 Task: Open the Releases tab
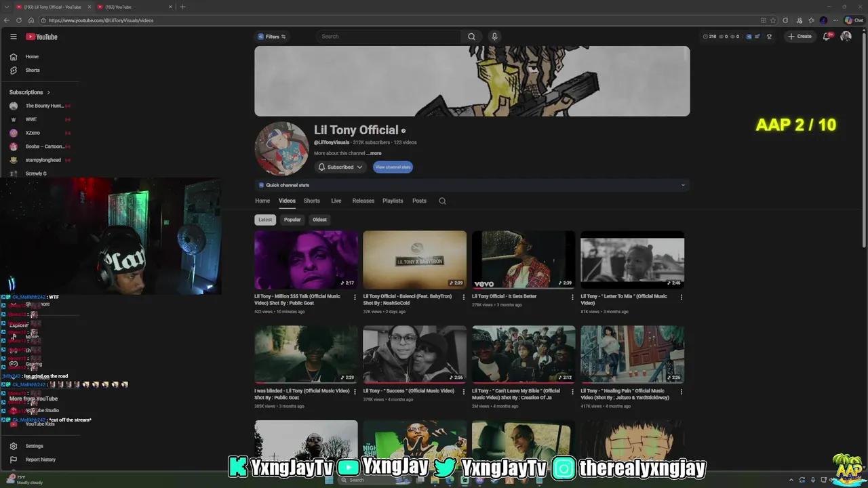point(363,201)
